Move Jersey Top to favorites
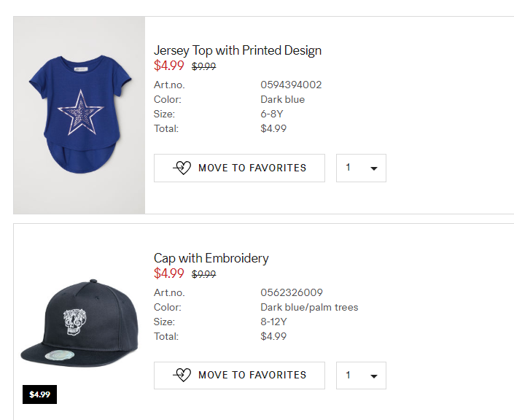The width and height of the screenshot is (514, 420). click(x=239, y=168)
